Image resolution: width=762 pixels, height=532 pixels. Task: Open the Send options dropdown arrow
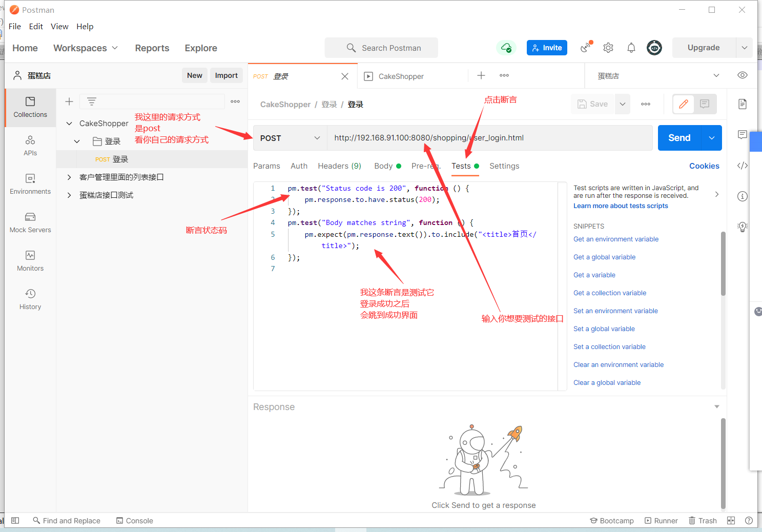point(712,138)
